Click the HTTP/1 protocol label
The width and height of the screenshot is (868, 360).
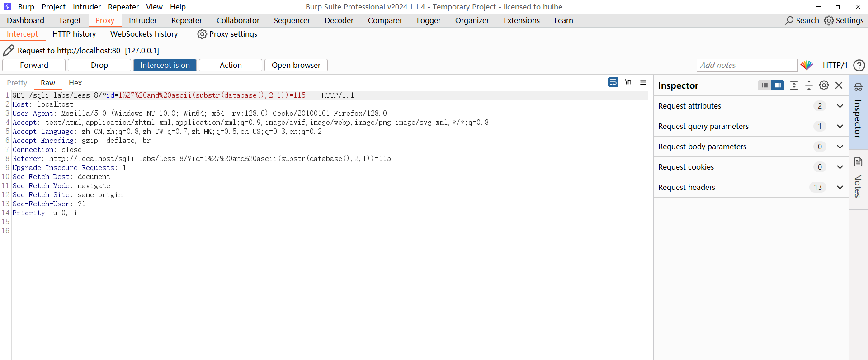coord(835,65)
